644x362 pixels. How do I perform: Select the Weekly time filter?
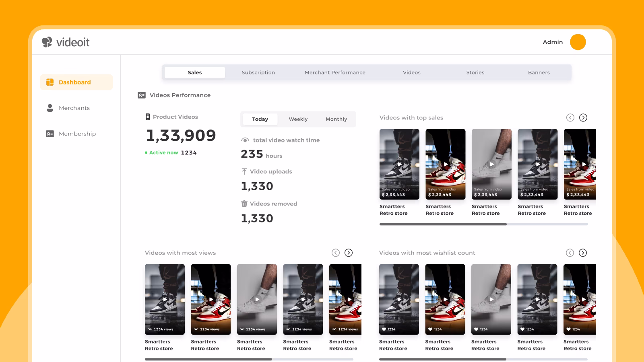point(298,119)
